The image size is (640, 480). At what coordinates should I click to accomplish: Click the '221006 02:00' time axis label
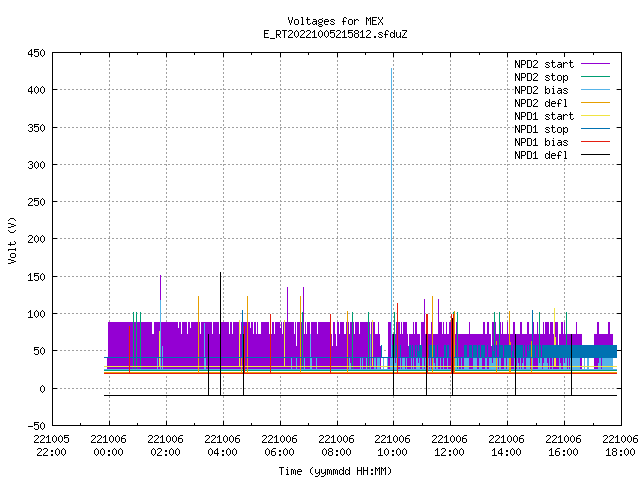pyautogui.click(x=165, y=446)
